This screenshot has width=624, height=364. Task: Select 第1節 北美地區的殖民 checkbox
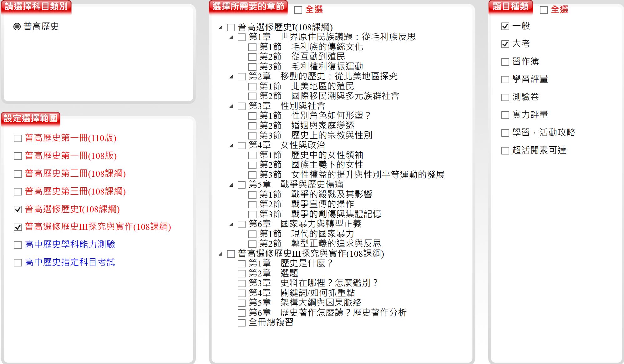[x=252, y=87]
